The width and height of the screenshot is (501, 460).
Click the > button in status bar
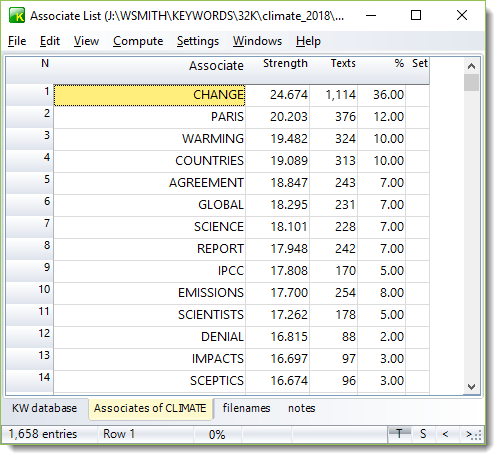(469, 434)
